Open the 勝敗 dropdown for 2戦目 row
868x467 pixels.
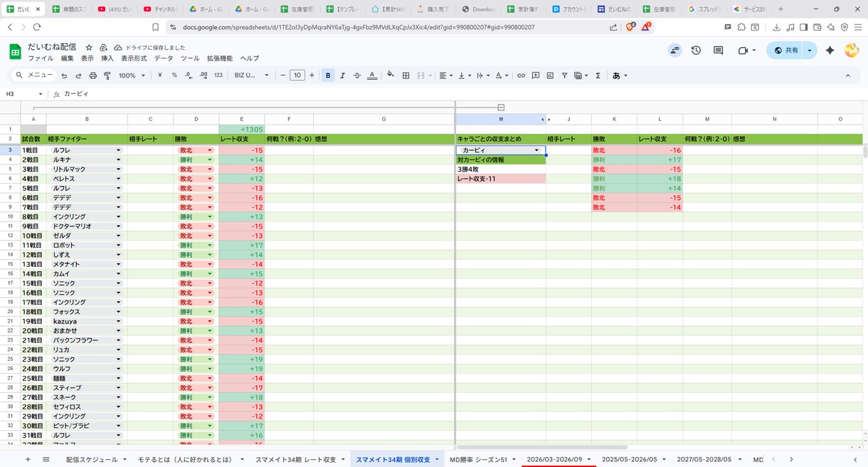(210, 160)
